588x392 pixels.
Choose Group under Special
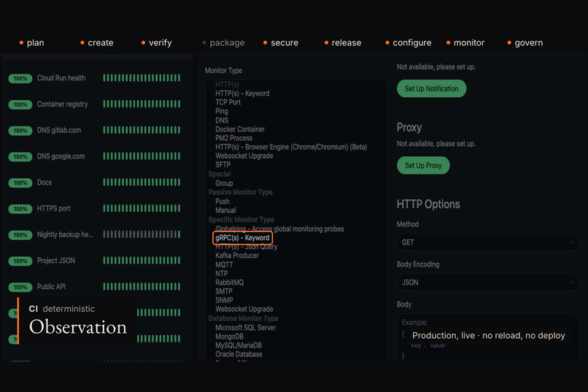pos(224,183)
